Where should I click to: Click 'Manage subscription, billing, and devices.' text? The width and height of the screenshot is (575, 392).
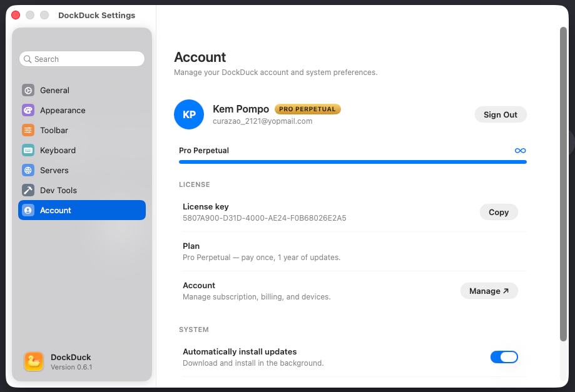257,297
